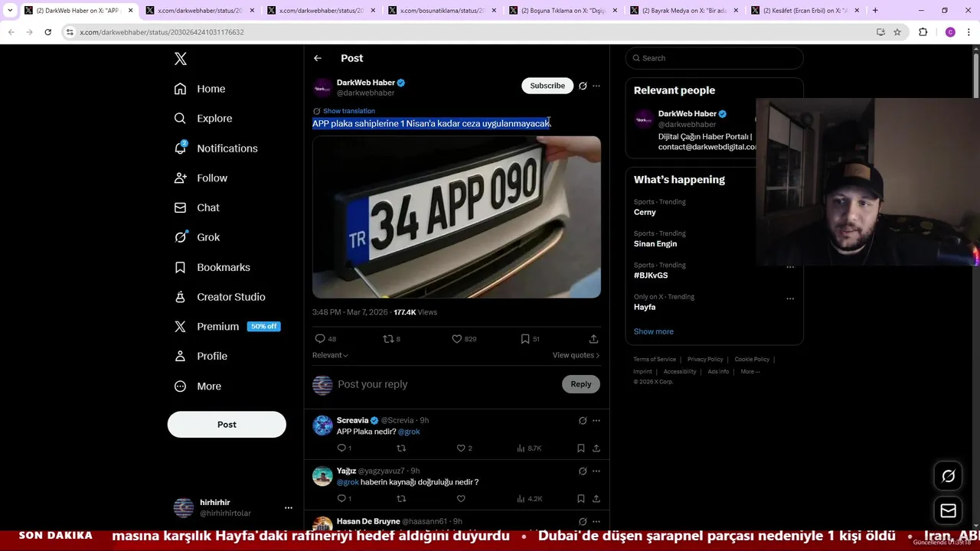Share the main post

593,338
